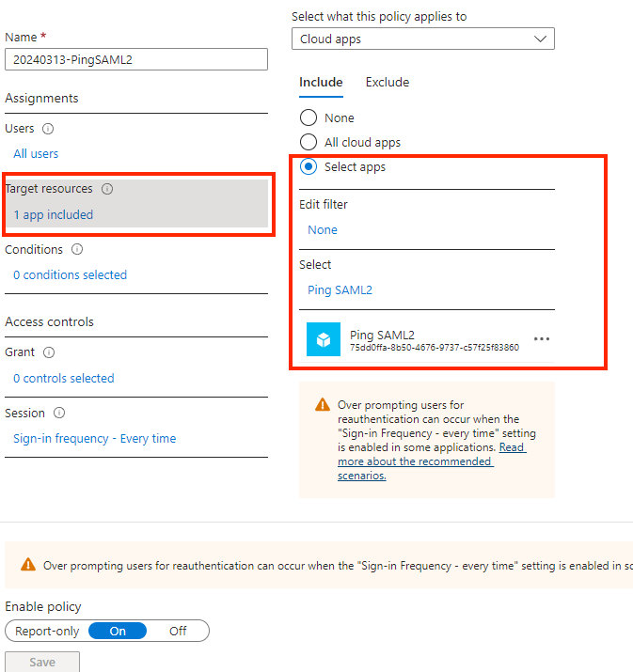
Task: Click the Conditions info icon
Action: 77,250
